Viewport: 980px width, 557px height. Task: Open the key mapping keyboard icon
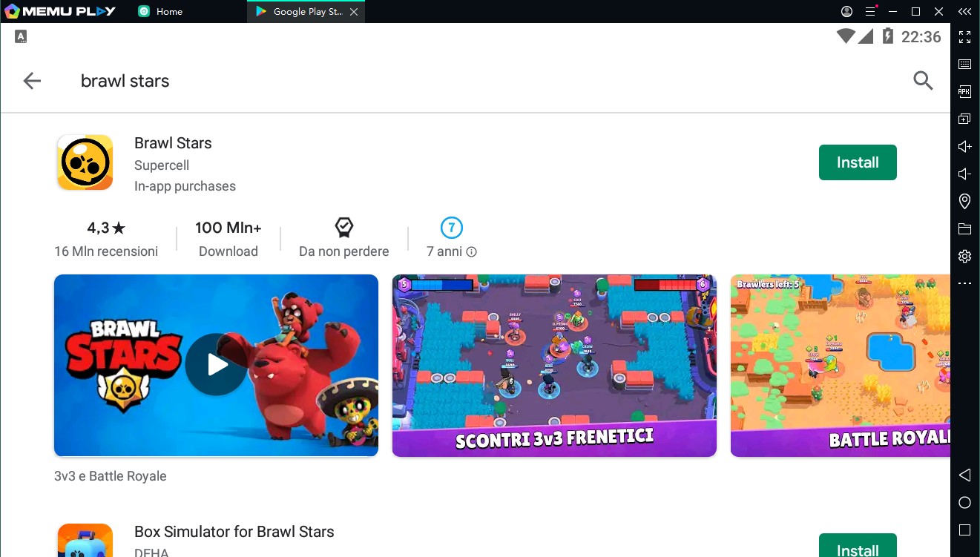click(x=964, y=65)
